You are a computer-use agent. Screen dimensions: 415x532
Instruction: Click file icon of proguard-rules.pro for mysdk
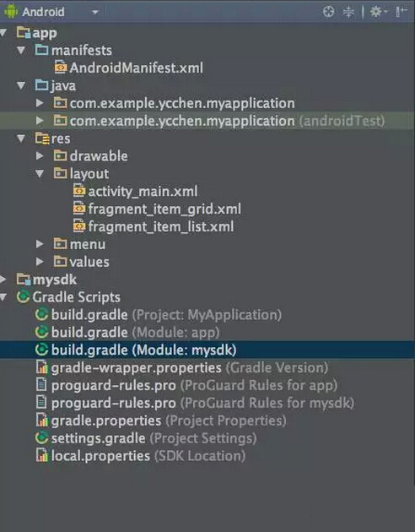coord(41,403)
